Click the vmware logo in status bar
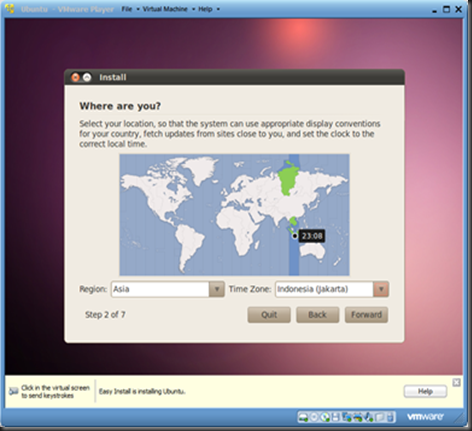This screenshot has height=431, width=472. pyautogui.click(x=425, y=417)
